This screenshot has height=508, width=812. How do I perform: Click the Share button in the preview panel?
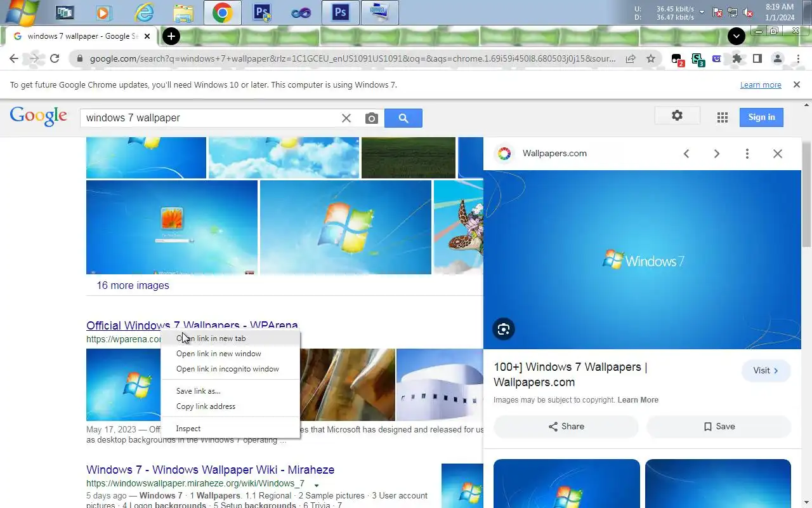566,427
